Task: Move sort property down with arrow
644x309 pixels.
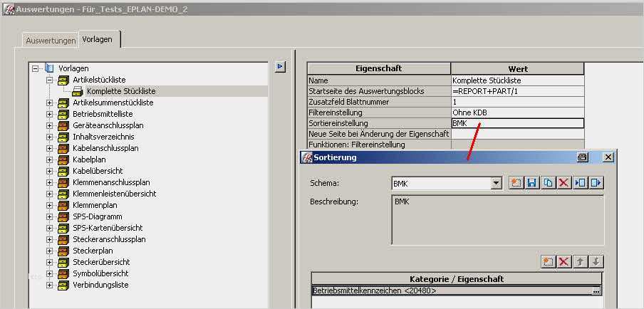Action: 596,261
